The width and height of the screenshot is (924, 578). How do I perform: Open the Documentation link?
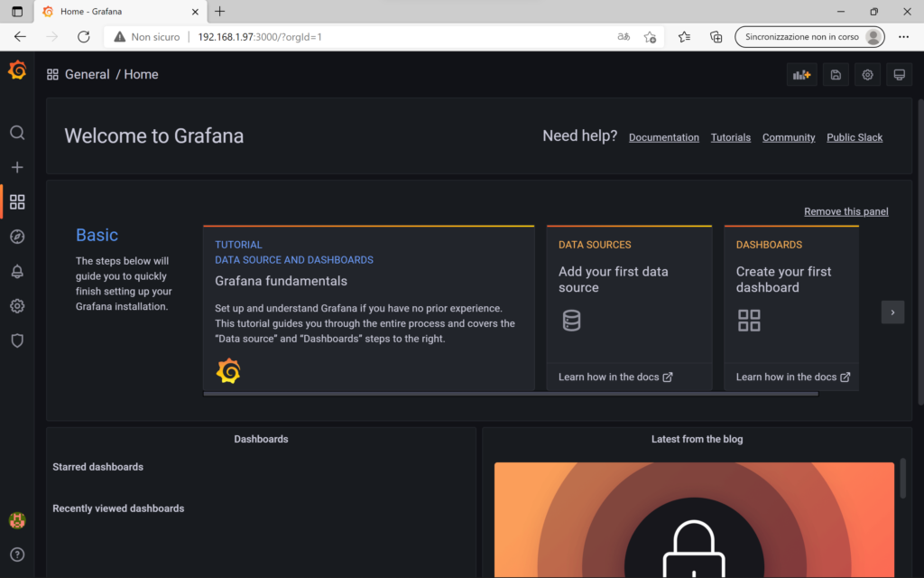point(664,137)
